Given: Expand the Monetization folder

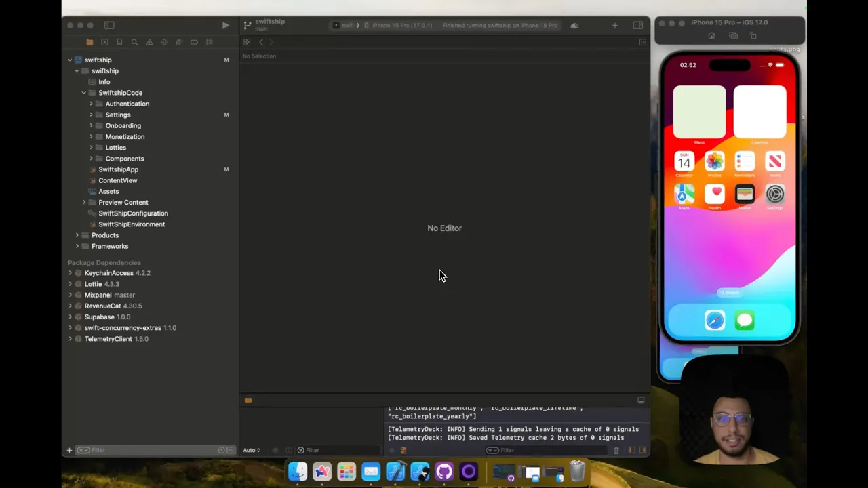Looking at the screenshot, I should click(91, 136).
